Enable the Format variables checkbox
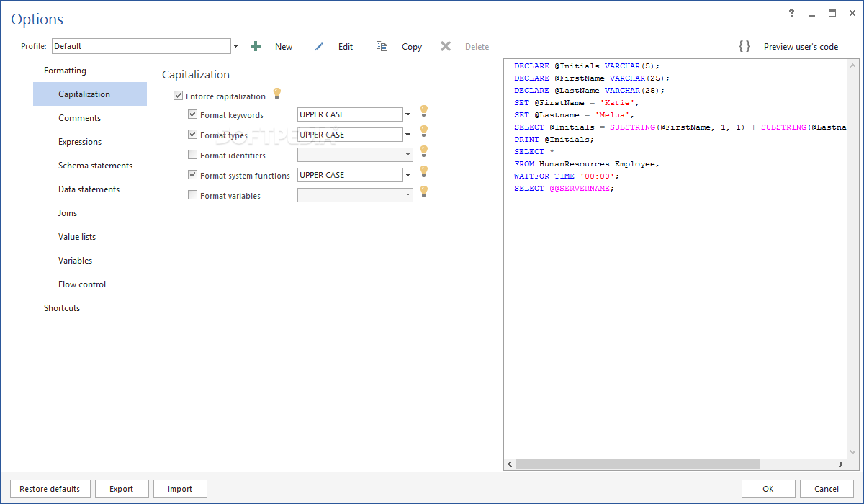 pyautogui.click(x=192, y=195)
